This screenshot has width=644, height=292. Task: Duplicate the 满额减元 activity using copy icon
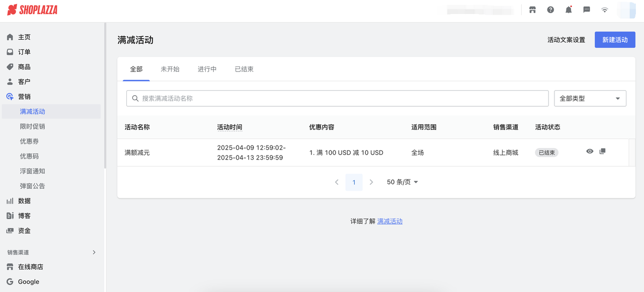pyautogui.click(x=602, y=151)
